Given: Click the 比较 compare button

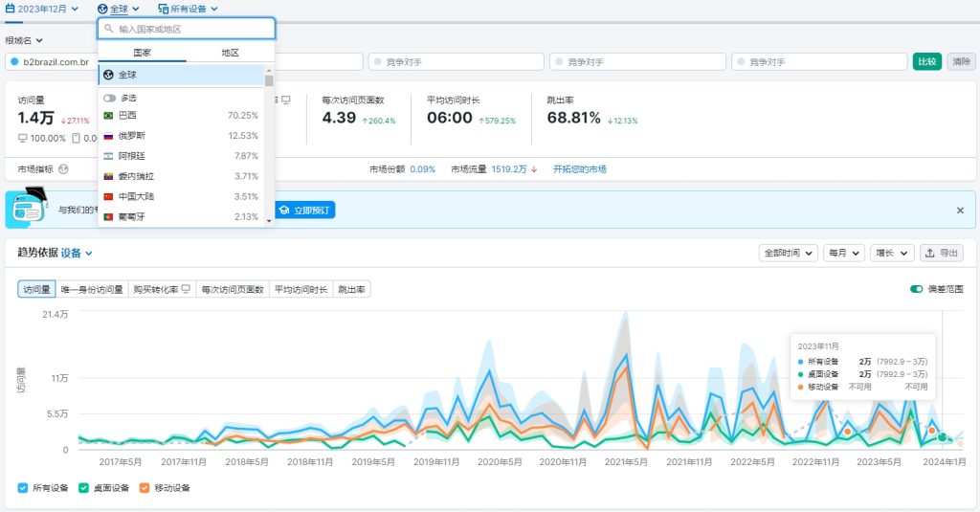Looking at the screenshot, I should pyautogui.click(x=926, y=61).
